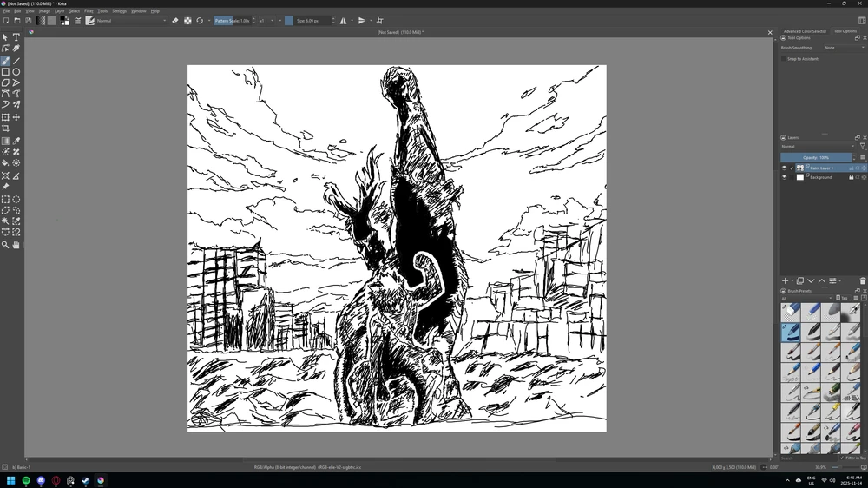Image resolution: width=868 pixels, height=488 pixels.
Task: Select the Rectangle tool
Action: [x=5, y=72]
